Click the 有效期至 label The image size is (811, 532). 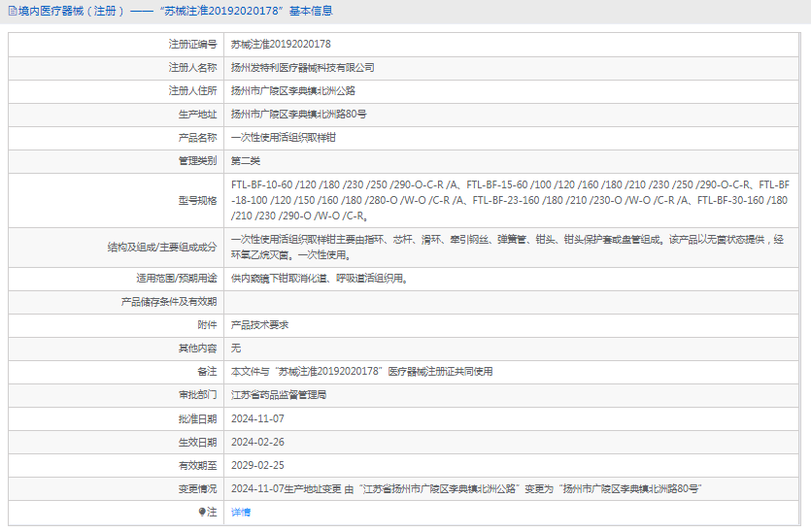197,465
